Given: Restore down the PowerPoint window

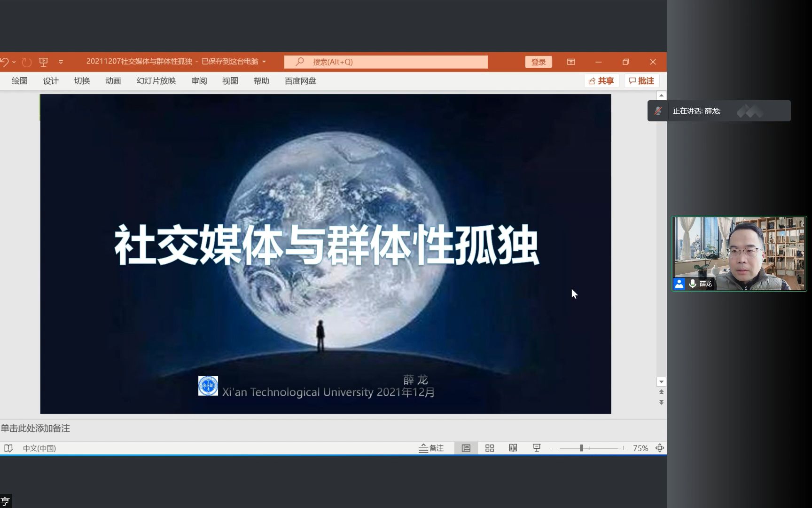Looking at the screenshot, I should click(625, 62).
